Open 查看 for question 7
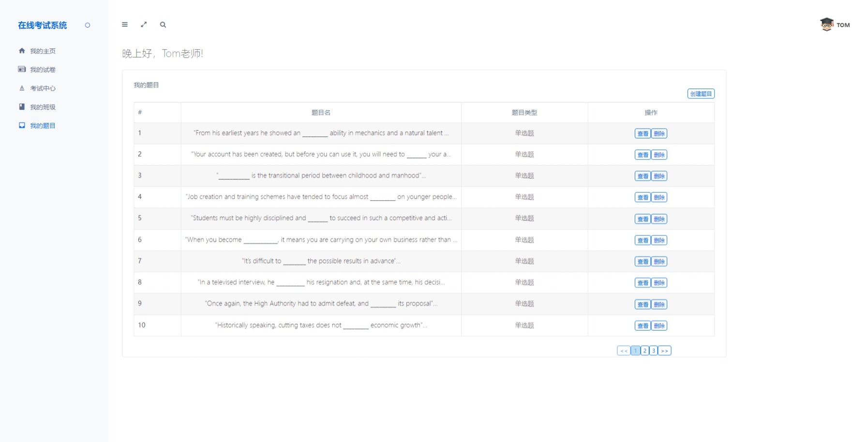 point(643,262)
